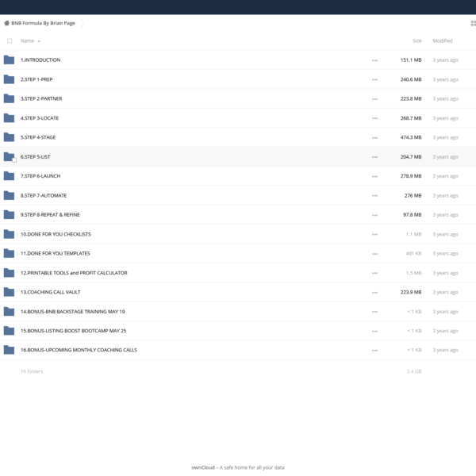This screenshot has width=476, height=476.
Task: Open the 3.STEP 2-PARTNER folder icon
Action: pos(9,98)
